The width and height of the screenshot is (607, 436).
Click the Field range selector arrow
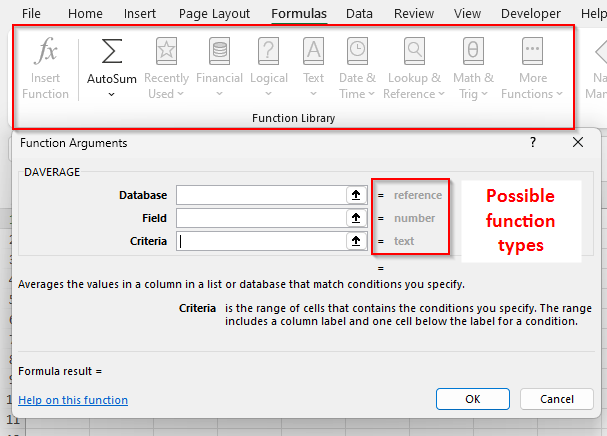pyautogui.click(x=356, y=218)
